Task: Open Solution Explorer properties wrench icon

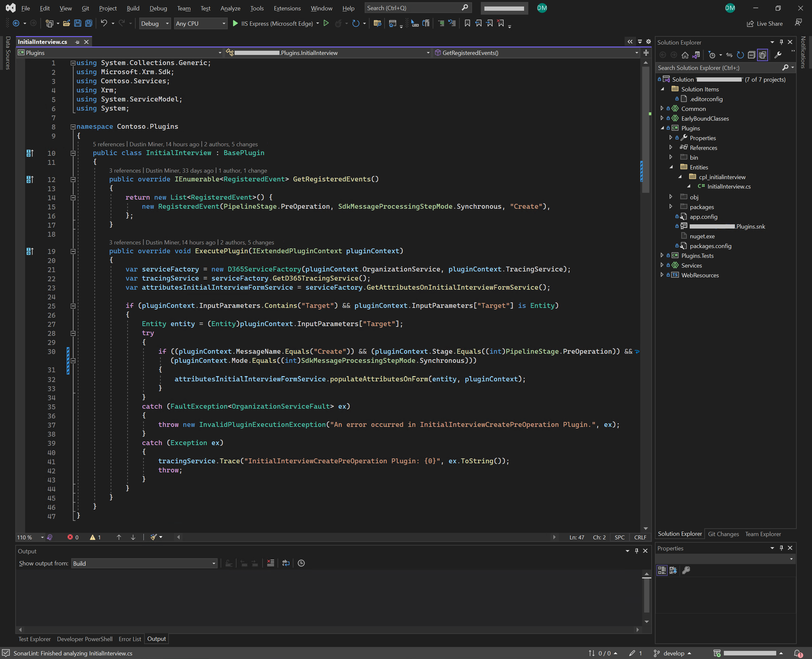Action: [x=778, y=55]
